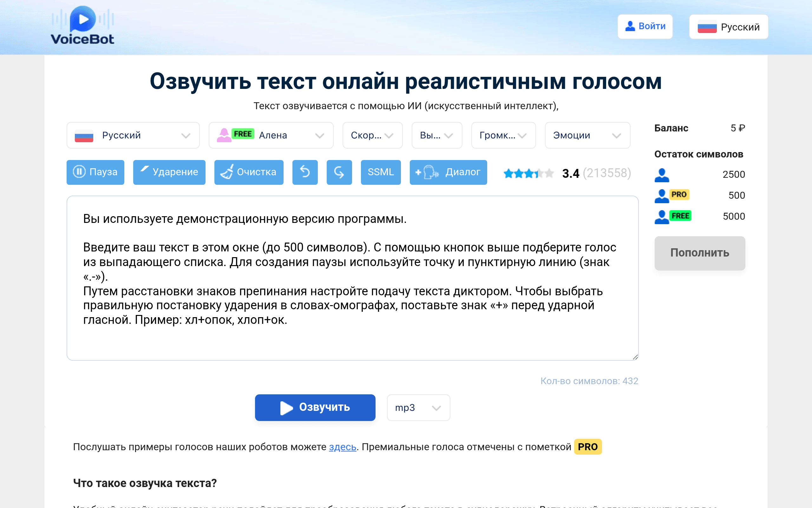Click the play triangle icon in Озвучить button
This screenshot has height=508, width=812.
click(x=286, y=408)
